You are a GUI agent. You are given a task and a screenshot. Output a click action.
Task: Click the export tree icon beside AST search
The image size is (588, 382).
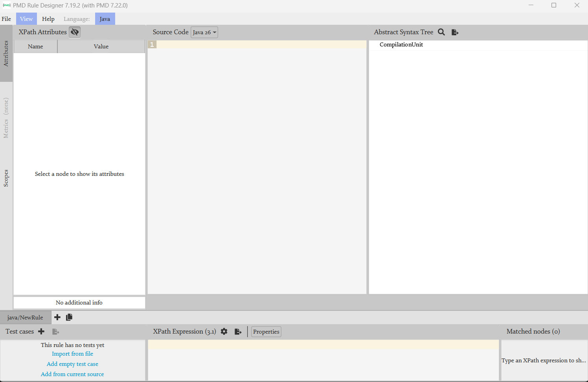(455, 32)
